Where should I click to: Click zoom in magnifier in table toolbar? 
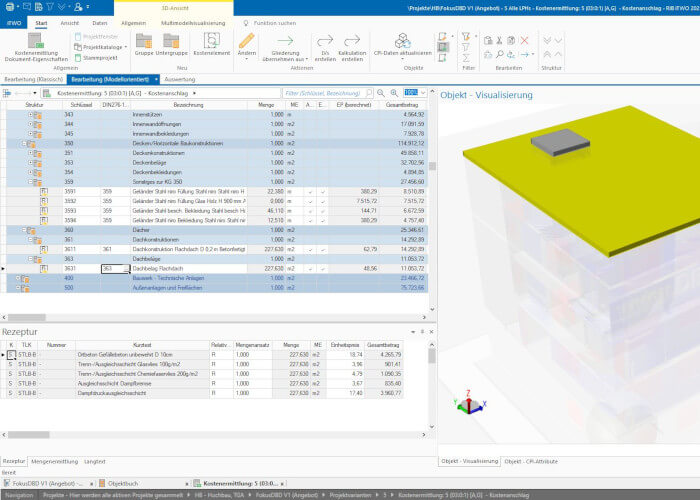394,93
